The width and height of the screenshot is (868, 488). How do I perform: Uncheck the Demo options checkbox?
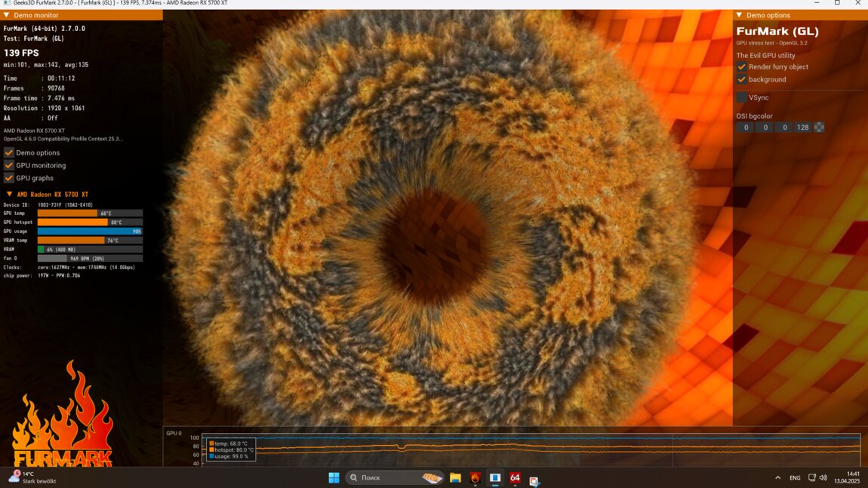[9, 152]
